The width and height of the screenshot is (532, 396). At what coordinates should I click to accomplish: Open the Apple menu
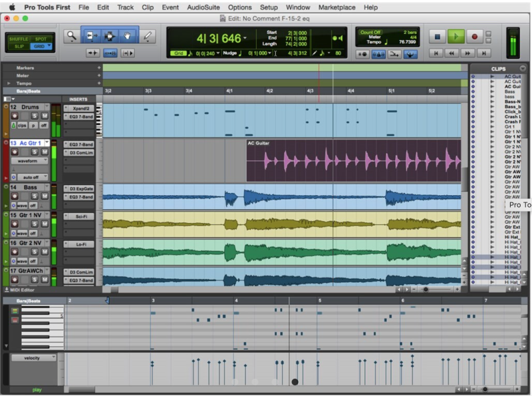coord(12,7)
